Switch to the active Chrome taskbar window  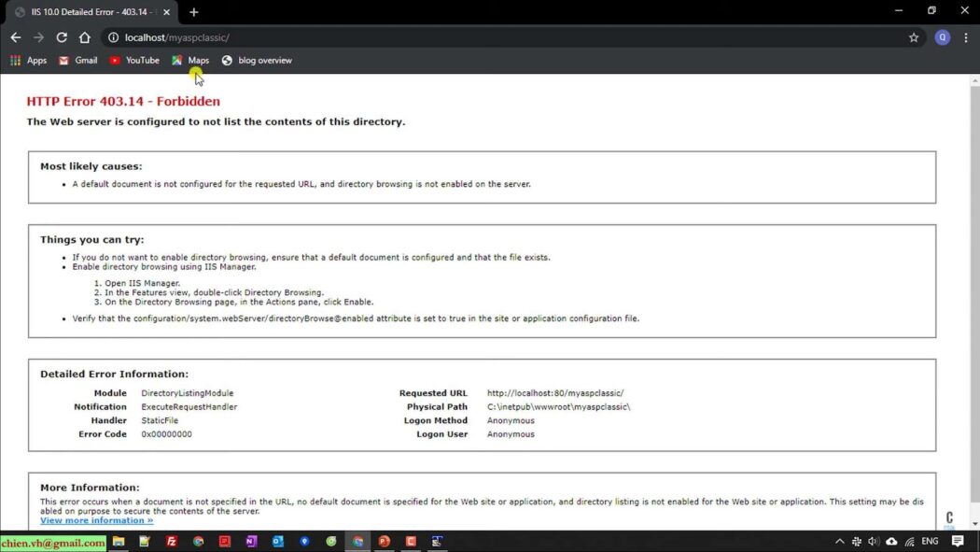[x=357, y=542]
